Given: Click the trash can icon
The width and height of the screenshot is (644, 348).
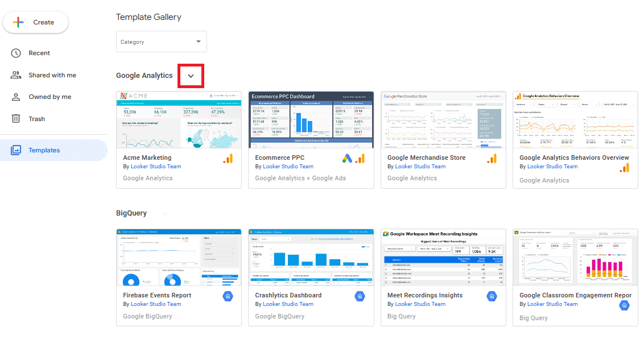Looking at the screenshot, I should (16, 119).
